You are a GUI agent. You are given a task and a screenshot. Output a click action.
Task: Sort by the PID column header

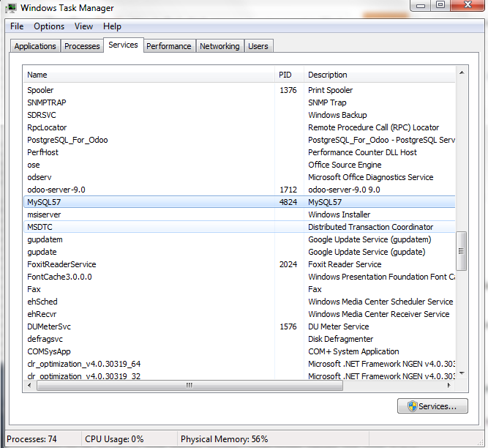point(289,75)
